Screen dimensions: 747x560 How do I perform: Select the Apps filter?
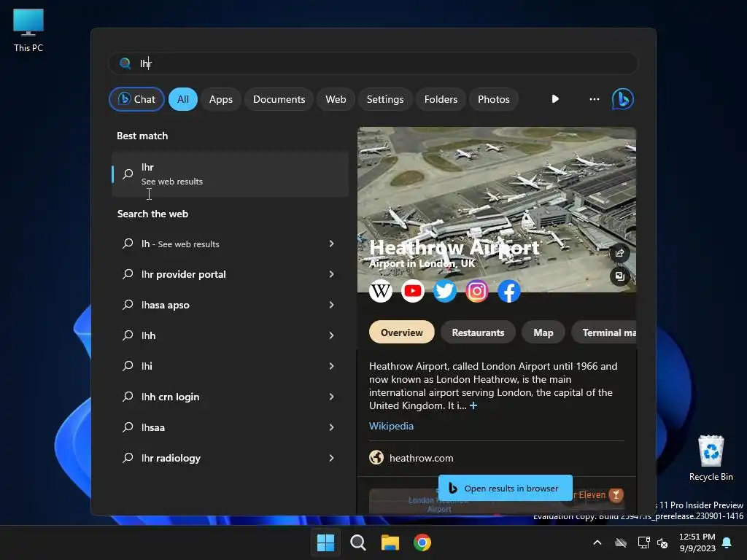220,99
